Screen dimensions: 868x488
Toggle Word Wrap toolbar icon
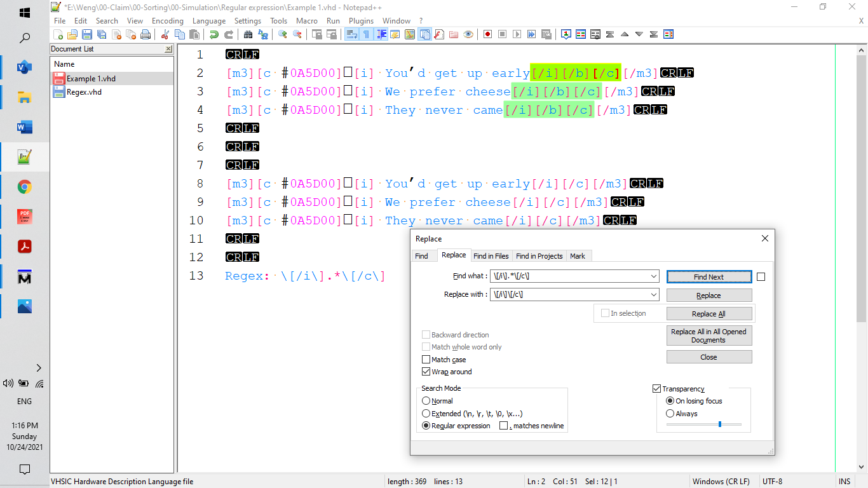click(x=351, y=34)
